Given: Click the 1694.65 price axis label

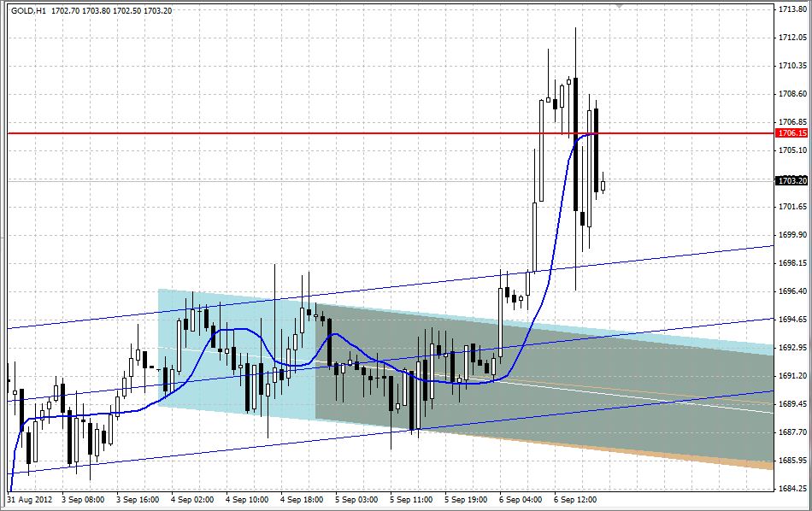Looking at the screenshot, I should coord(793,320).
